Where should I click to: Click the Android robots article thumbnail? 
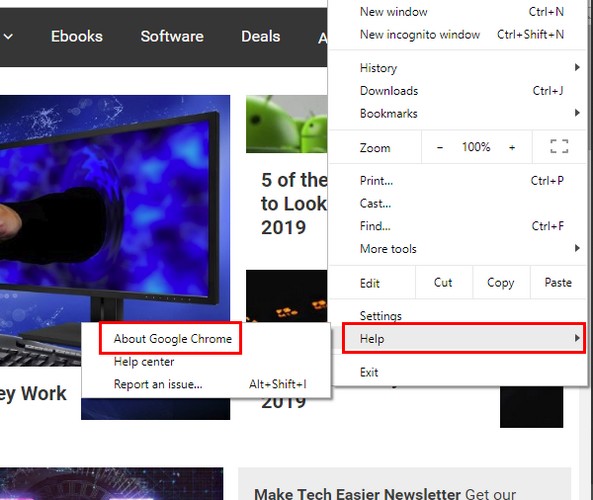tap(286, 124)
